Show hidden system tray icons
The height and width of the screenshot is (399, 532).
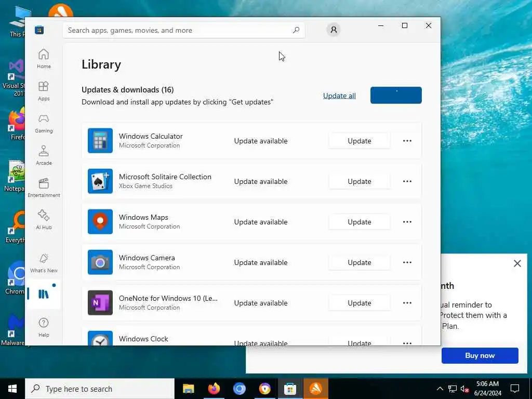(x=440, y=389)
